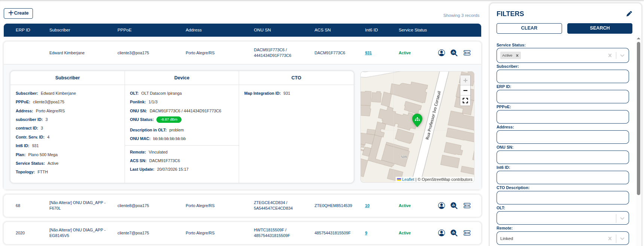Click the Edward Kimberjane subscriber name in table row
This screenshot has width=644, height=246.
tap(67, 53)
